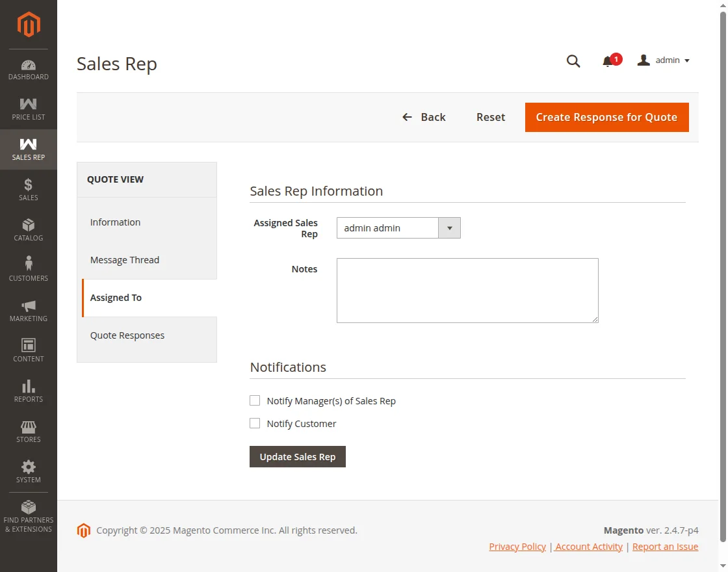
Task: Click Create Response for Quote button
Action: (x=606, y=118)
